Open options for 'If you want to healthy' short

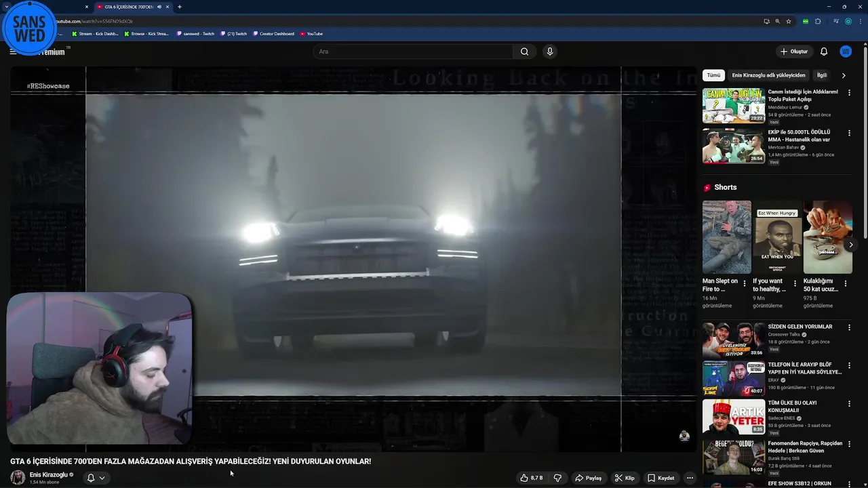coord(795,283)
